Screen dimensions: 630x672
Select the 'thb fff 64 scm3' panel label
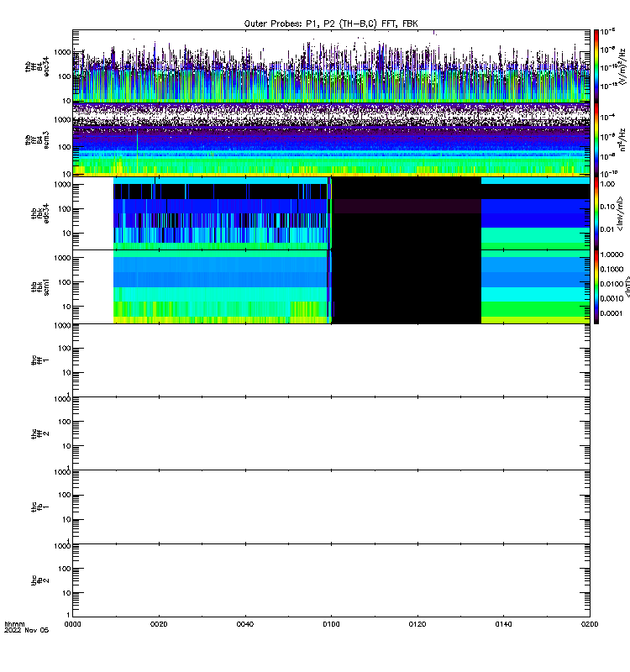[x=37, y=139]
